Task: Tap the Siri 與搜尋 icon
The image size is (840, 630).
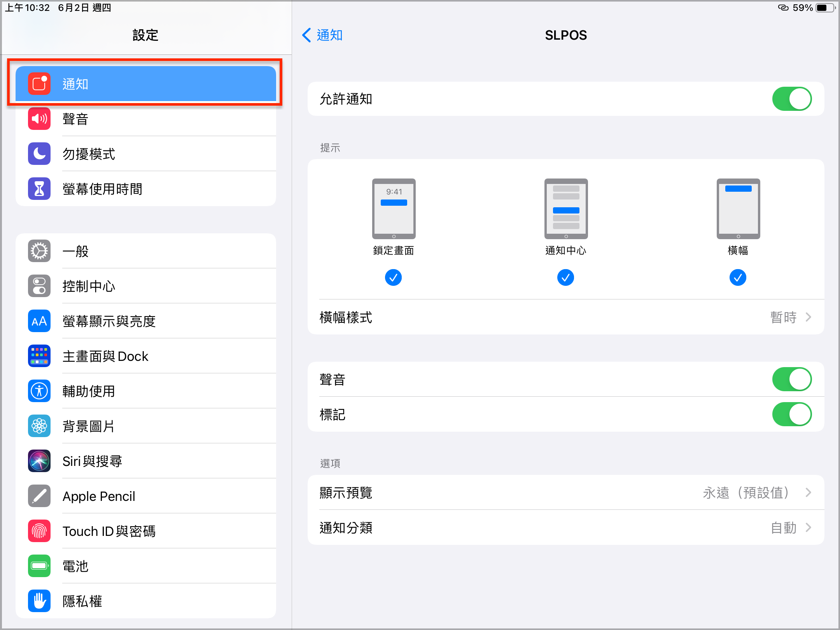Action: point(39,461)
